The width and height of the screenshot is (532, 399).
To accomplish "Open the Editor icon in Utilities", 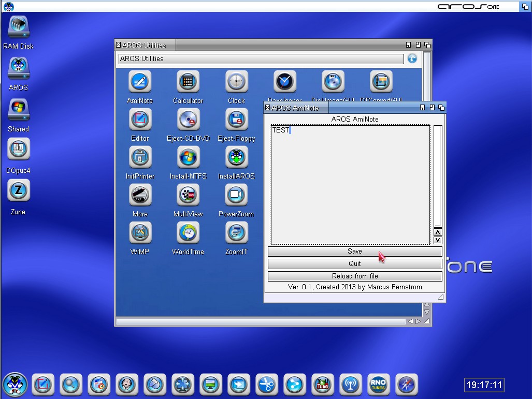I will [x=140, y=120].
